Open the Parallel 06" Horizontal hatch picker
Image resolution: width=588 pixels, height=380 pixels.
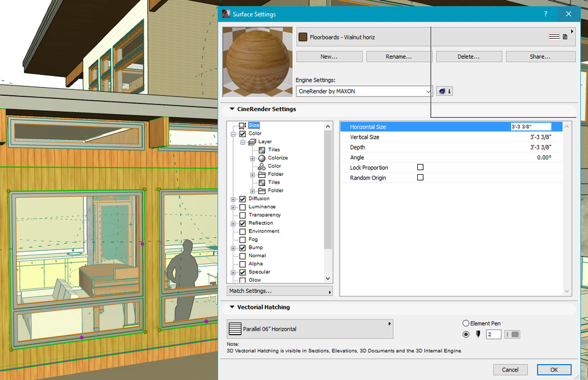310,329
